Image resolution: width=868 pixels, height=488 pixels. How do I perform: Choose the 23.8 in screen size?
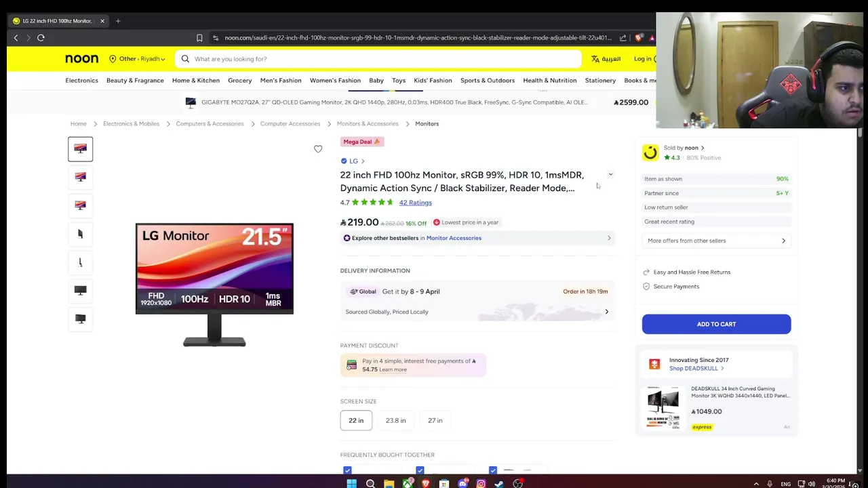[x=395, y=420]
